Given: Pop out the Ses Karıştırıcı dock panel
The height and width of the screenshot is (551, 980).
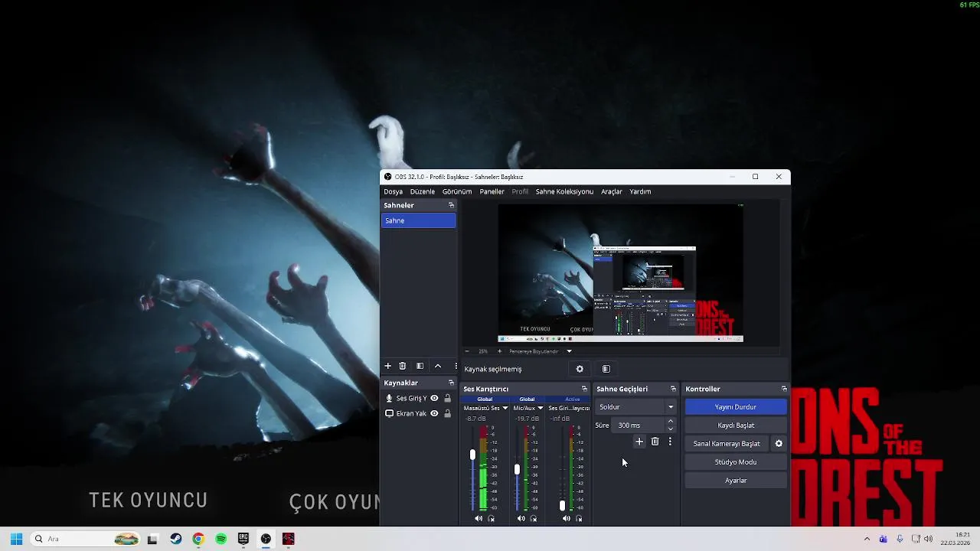Looking at the screenshot, I should coord(584,389).
